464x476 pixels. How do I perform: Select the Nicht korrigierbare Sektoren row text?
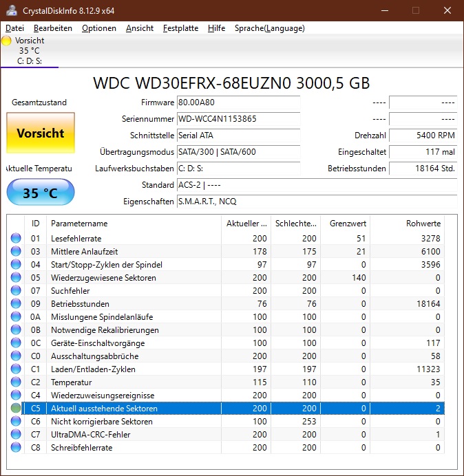pyautogui.click(x=102, y=422)
